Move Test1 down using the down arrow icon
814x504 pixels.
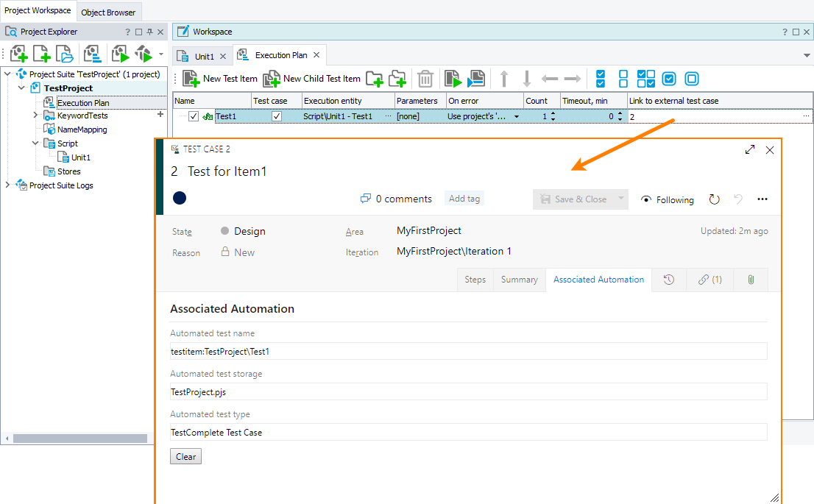528,79
